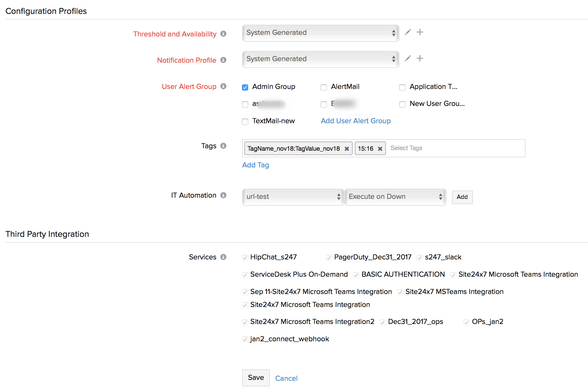The width and height of the screenshot is (588, 391).
Task: Open the Execute on Down dropdown
Action: click(x=395, y=197)
